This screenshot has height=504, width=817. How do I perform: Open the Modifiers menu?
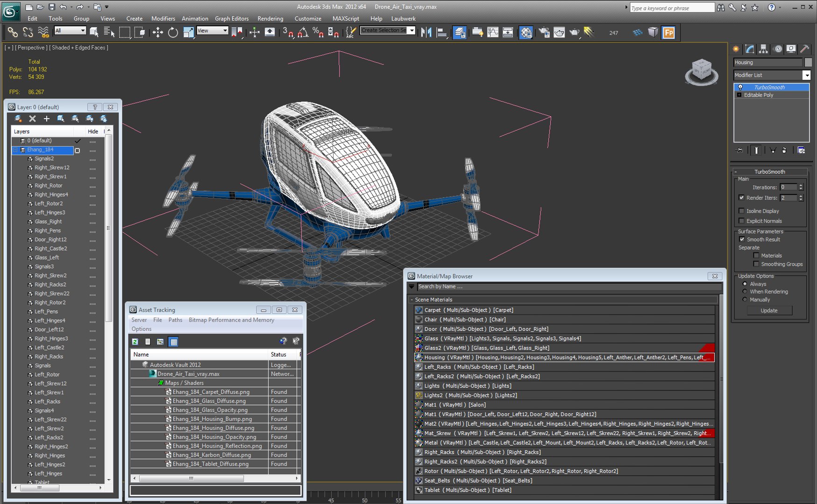point(163,19)
